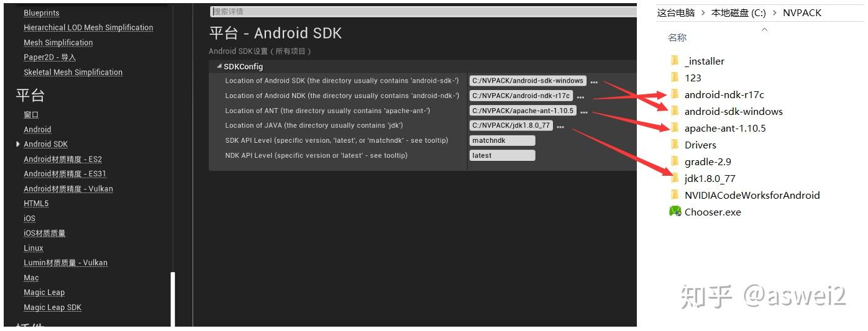Click the Drivers folder icon
This screenshot has width=868, height=331.
click(x=675, y=144)
